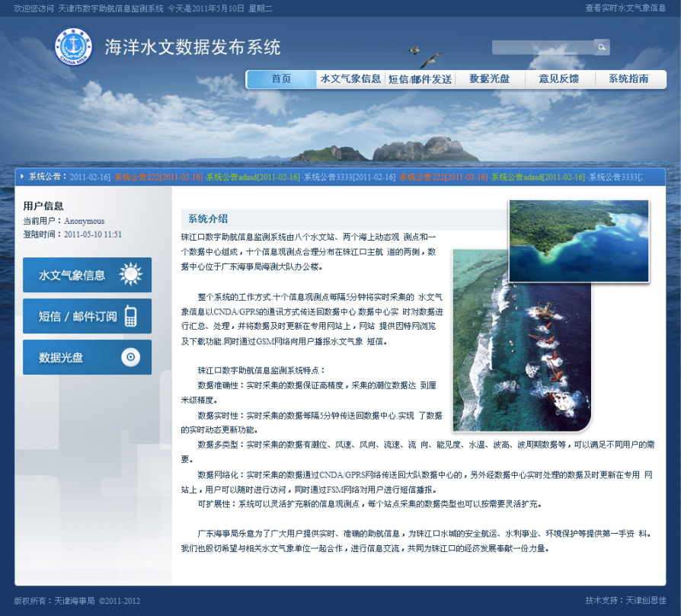Click the mobile phone icon on 短信/邮件订阅
Viewport: 681px width, 616px height.
(130, 316)
